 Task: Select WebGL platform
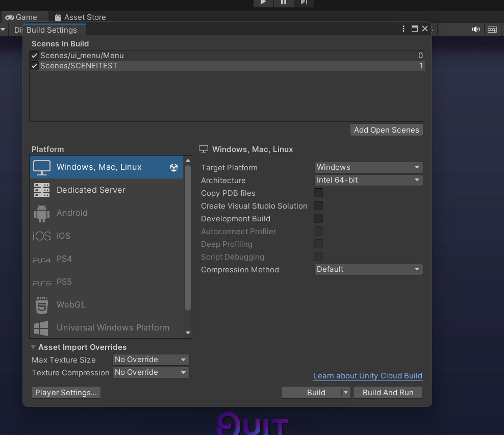pyautogui.click(x=107, y=305)
